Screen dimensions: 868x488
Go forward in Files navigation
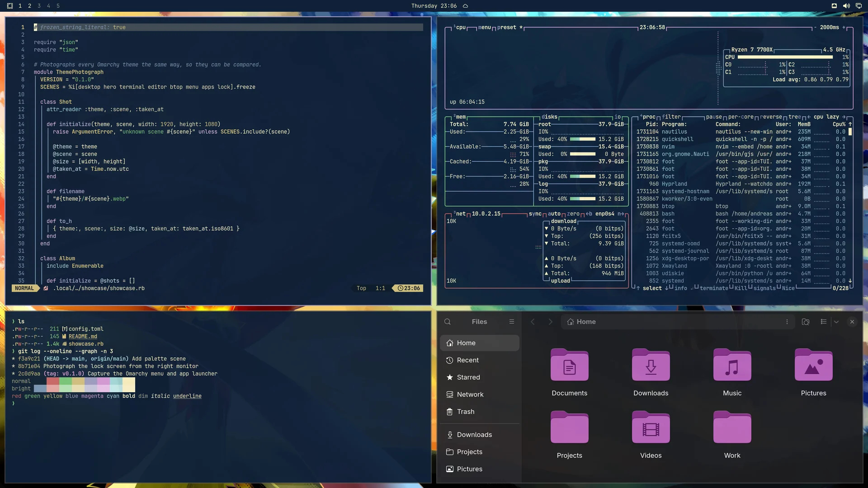coord(550,322)
